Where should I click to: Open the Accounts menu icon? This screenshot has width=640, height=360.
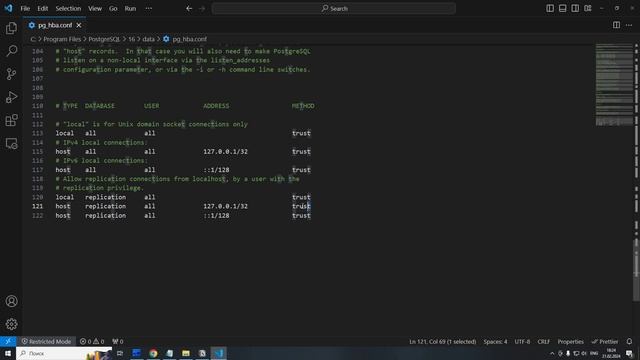(x=11, y=301)
